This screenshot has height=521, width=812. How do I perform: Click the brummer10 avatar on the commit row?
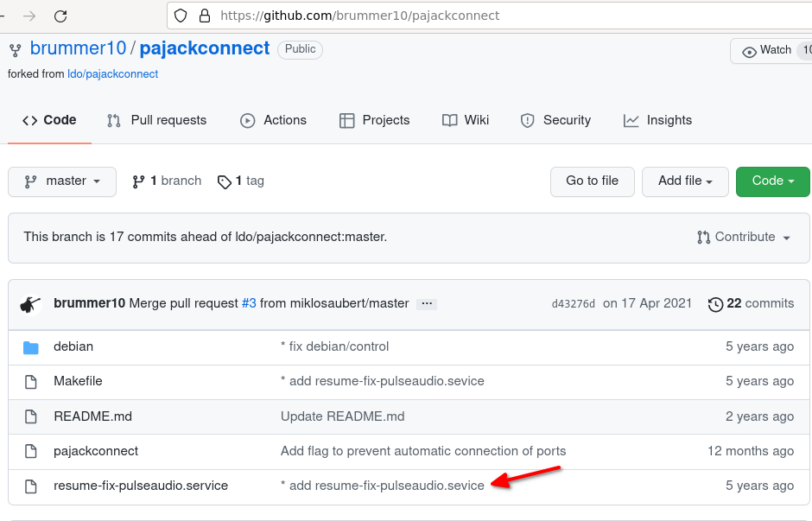[30, 304]
